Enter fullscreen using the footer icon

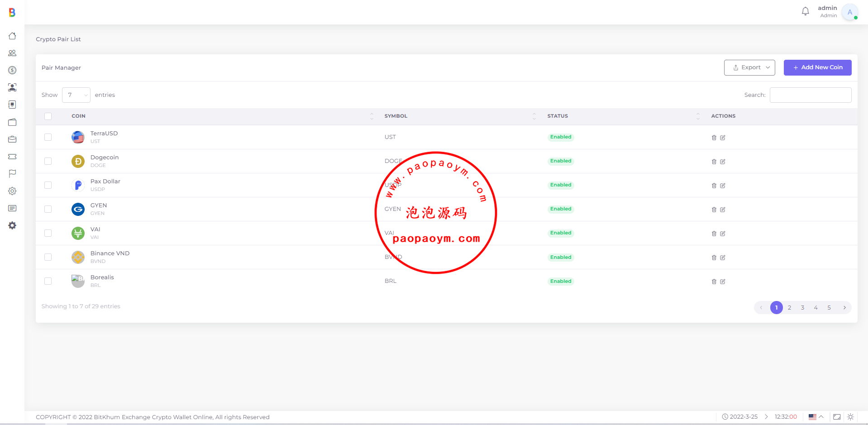(x=837, y=417)
